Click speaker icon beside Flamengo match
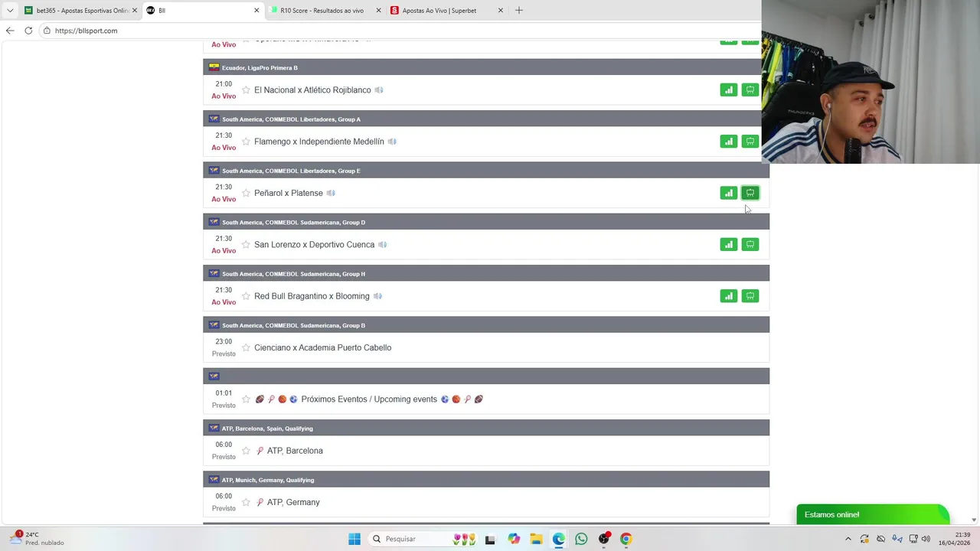This screenshot has height=551, width=980. click(x=392, y=142)
